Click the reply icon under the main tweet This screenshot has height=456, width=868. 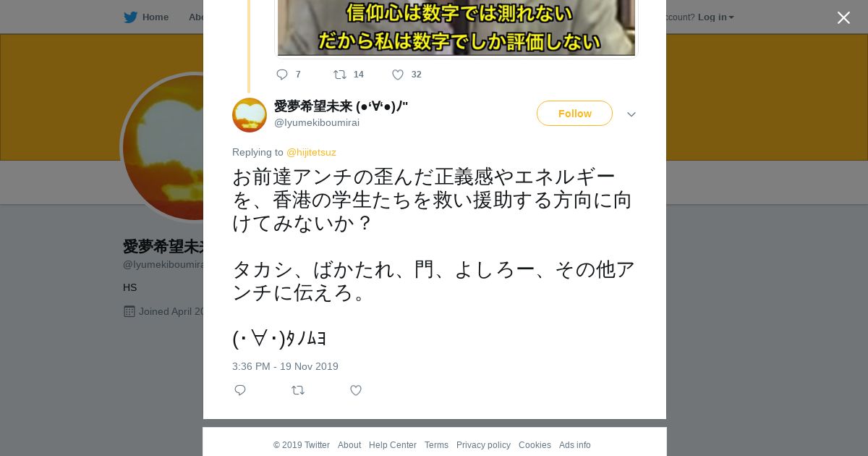pos(240,390)
